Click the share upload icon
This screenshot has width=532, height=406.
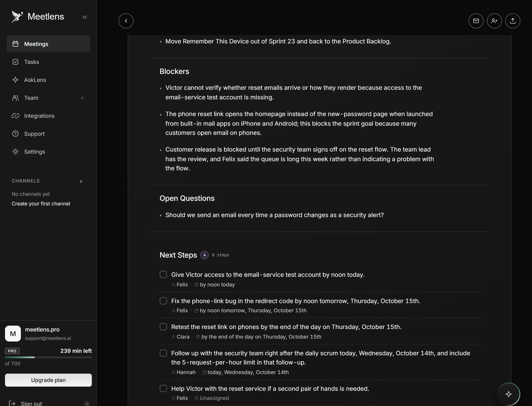click(512, 21)
